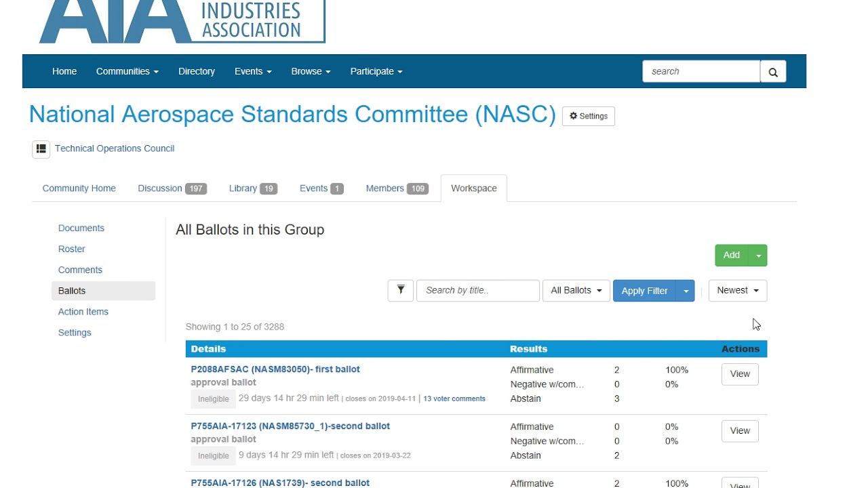The image size is (868, 488).
Task: Open the All Ballots filter dropdown
Action: (576, 290)
